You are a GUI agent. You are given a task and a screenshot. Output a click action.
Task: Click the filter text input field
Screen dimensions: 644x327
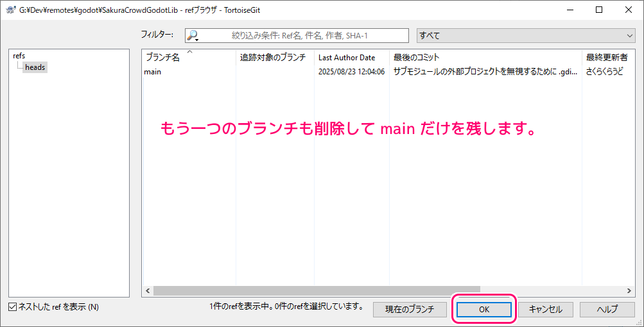tap(297, 36)
